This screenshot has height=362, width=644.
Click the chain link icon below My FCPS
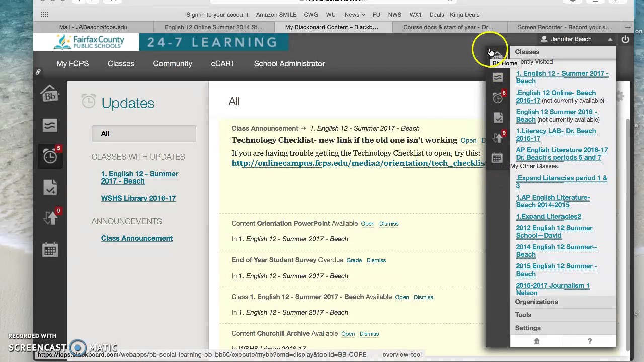tap(38, 72)
